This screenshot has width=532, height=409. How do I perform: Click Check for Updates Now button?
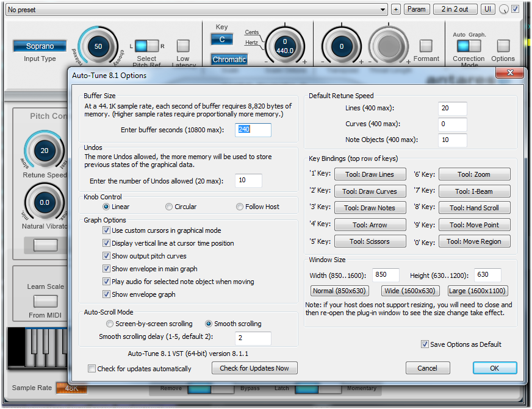(254, 368)
